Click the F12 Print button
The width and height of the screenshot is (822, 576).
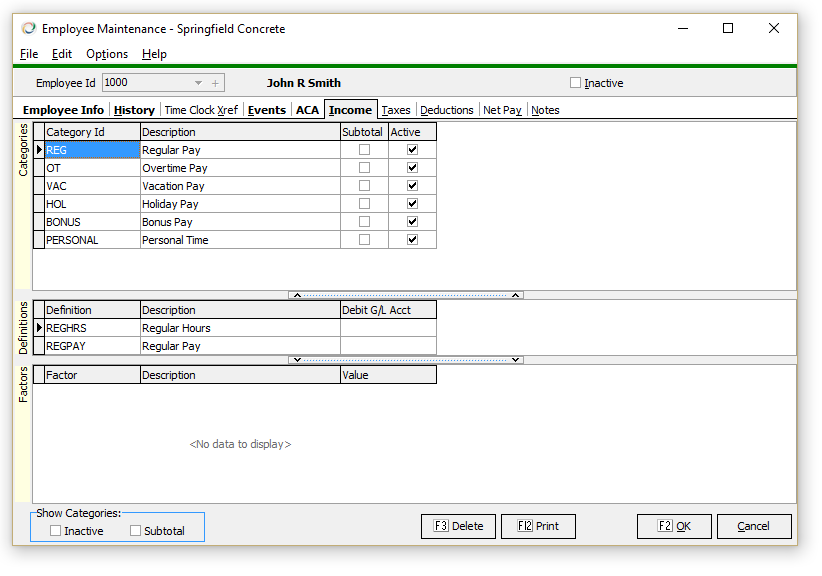(x=538, y=526)
